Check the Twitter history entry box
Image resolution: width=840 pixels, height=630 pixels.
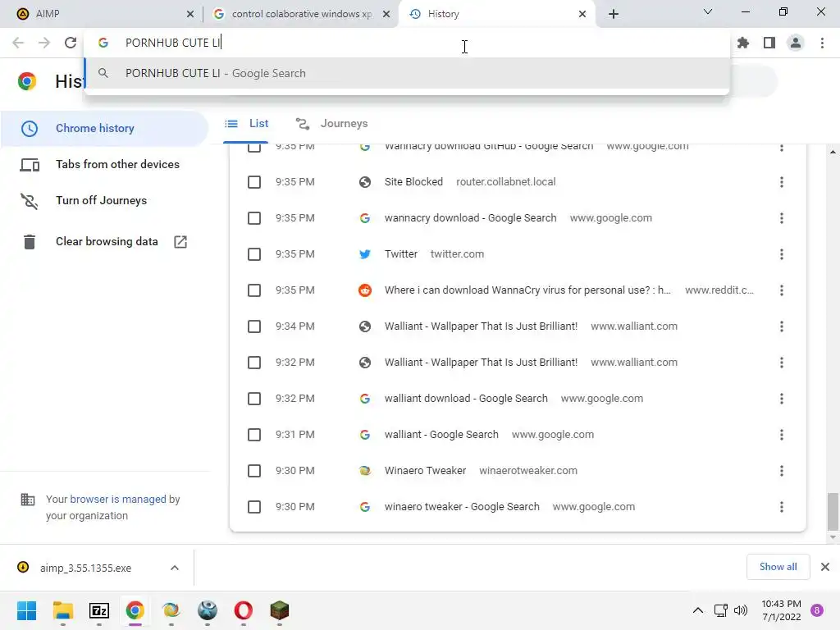pyautogui.click(x=254, y=254)
